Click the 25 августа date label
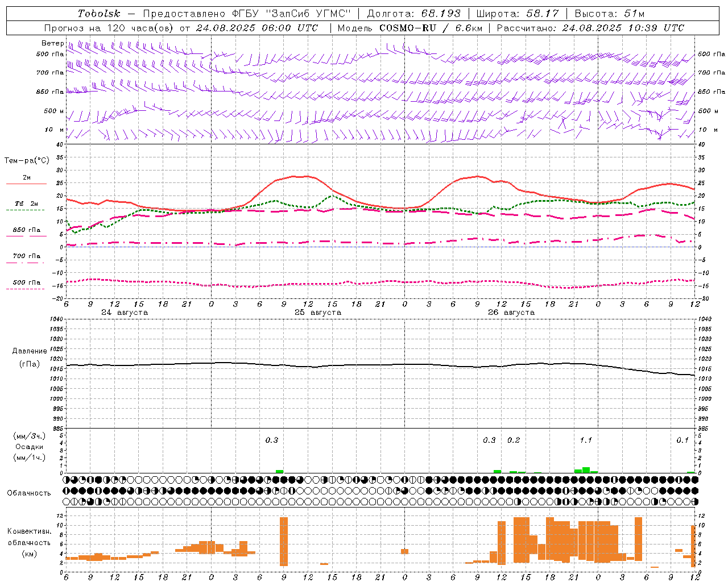The width and height of the screenshot is (728, 582). (318, 313)
